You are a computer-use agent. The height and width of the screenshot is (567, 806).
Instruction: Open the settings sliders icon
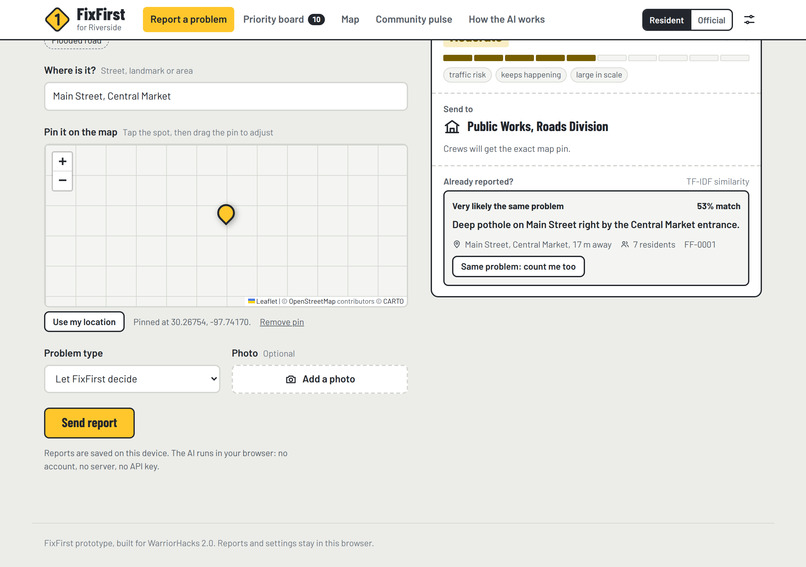tap(749, 20)
